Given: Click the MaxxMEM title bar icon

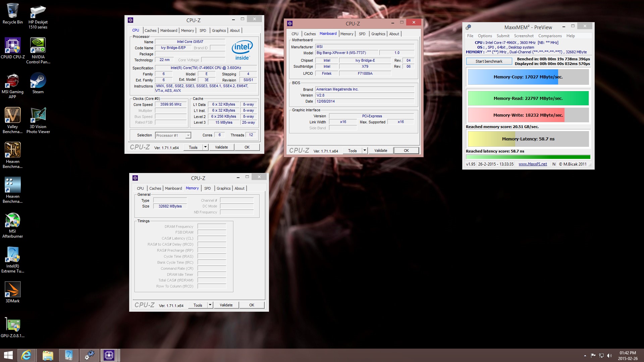Looking at the screenshot, I should click(x=468, y=27).
